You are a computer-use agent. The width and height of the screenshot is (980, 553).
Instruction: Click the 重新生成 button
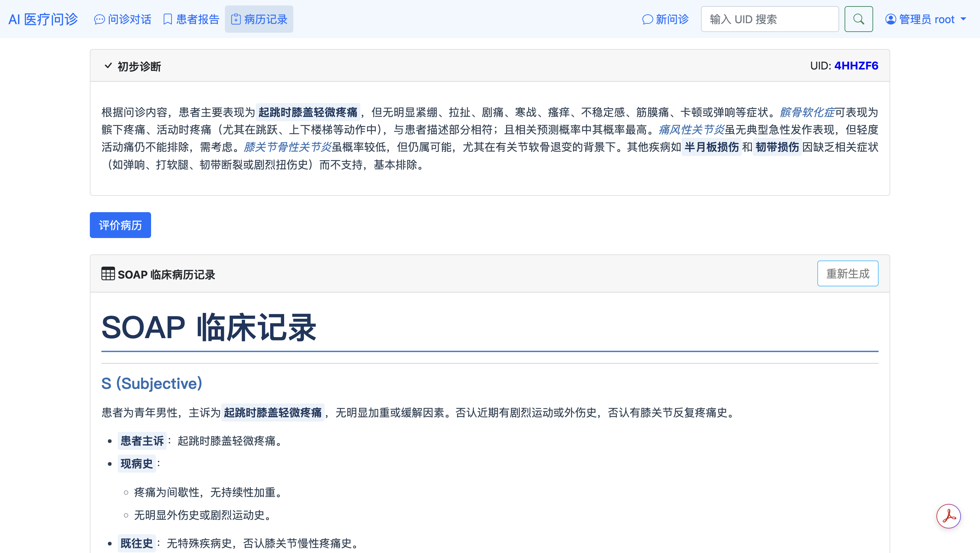pos(847,273)
